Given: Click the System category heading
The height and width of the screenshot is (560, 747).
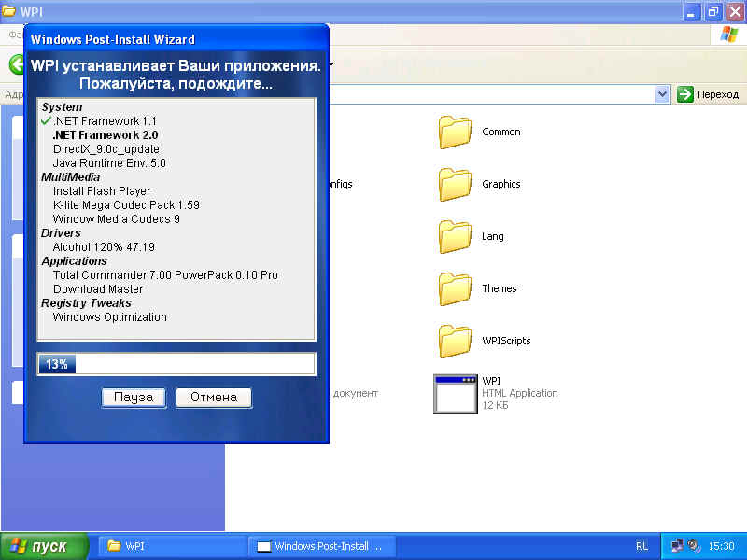Looking at the screenshot, I should [x=62, y=107].
